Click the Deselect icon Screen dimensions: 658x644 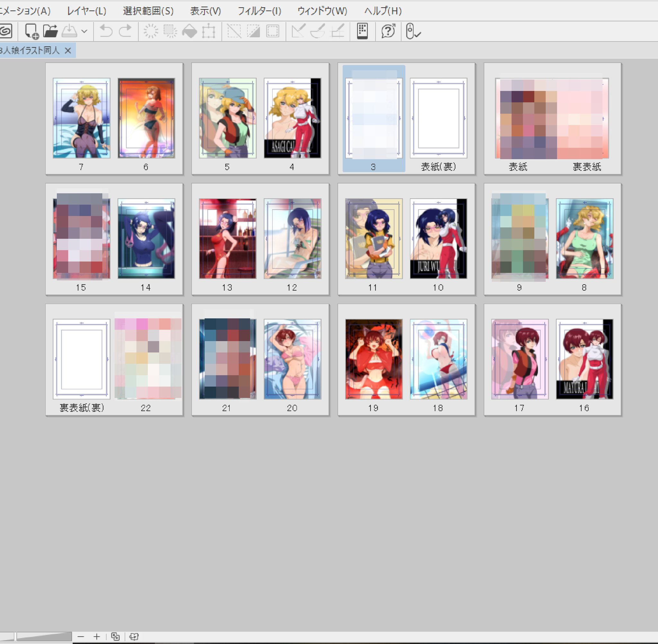(x=234, y=31)
